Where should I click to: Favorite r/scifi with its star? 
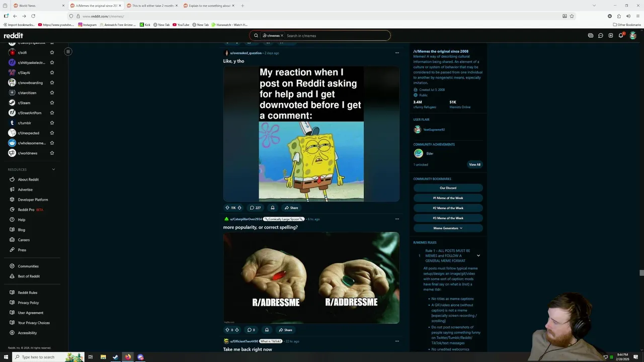coord(52,52)
